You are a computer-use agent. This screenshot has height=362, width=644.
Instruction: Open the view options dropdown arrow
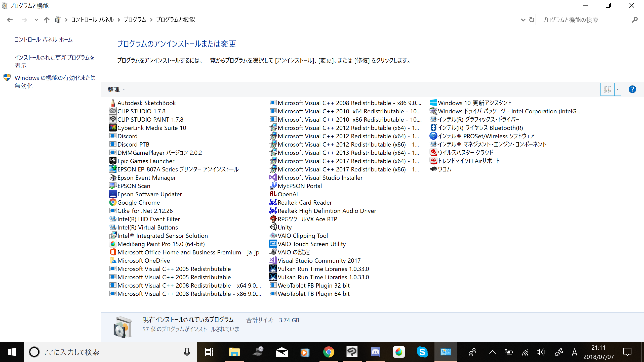(x=618, y=89)
